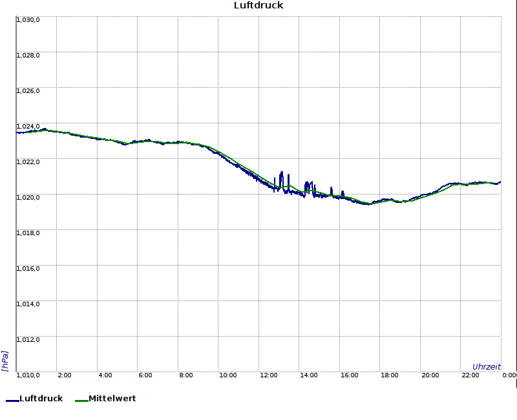
Task: Select the green Mittelwert legend line swatch
Action: coord(82,401)
